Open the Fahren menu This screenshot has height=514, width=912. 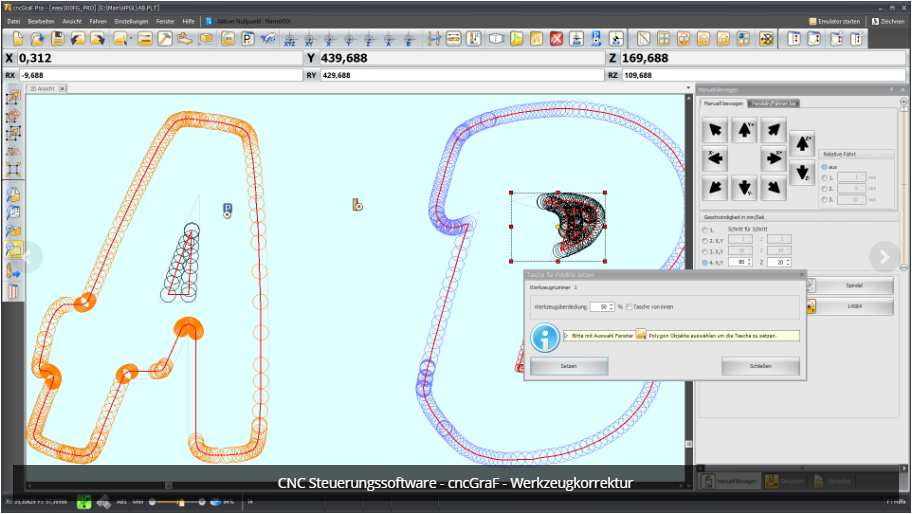pyautogui.click(x=98, y=22)
